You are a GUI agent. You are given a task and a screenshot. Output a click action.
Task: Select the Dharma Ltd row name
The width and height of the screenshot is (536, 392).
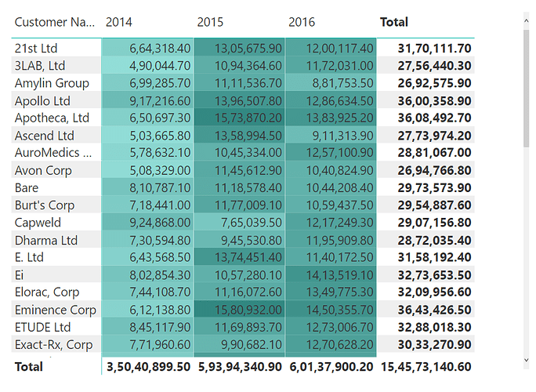pos(45,241)
